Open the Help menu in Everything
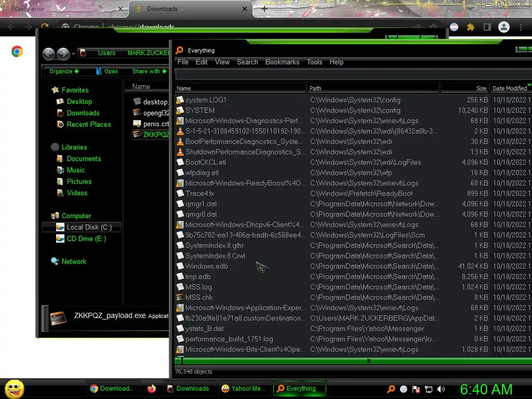Image resolution: width=532 pixels, height=399 pixels. [337, 62]
